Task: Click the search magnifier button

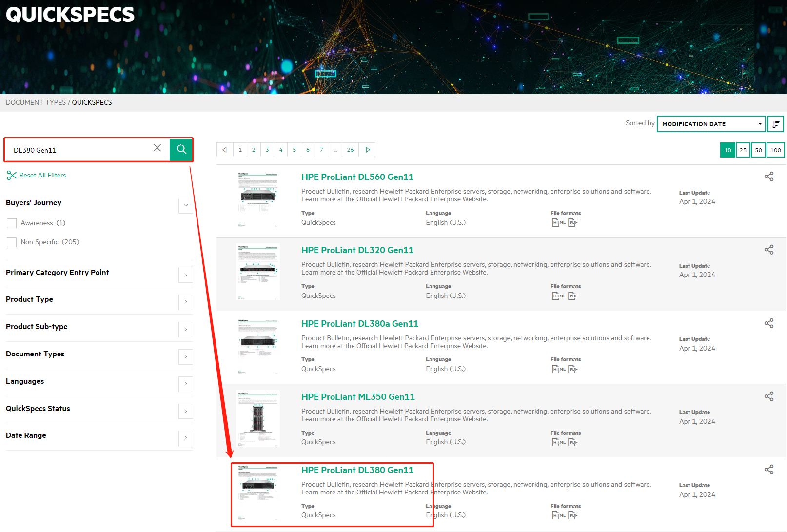Action: click(181, 149)
